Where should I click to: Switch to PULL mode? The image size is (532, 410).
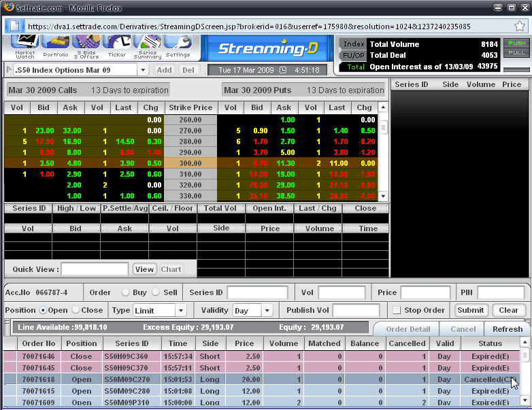coord(517,52)
